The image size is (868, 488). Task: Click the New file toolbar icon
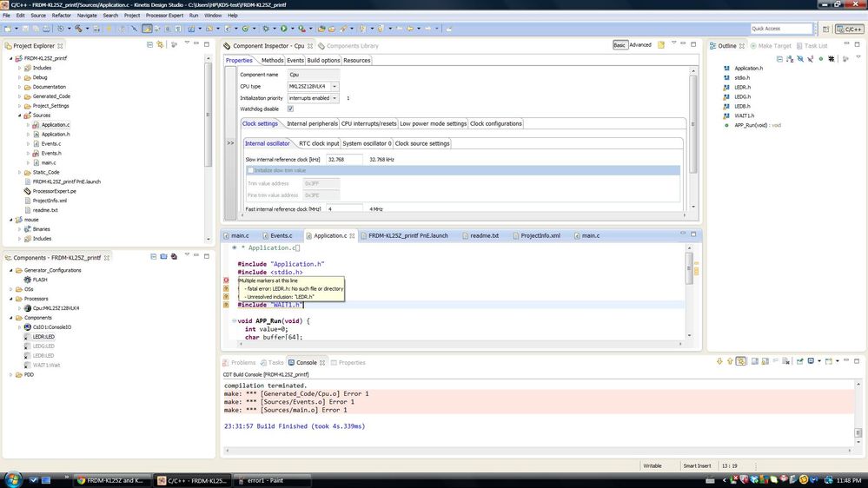click(8, 29)
